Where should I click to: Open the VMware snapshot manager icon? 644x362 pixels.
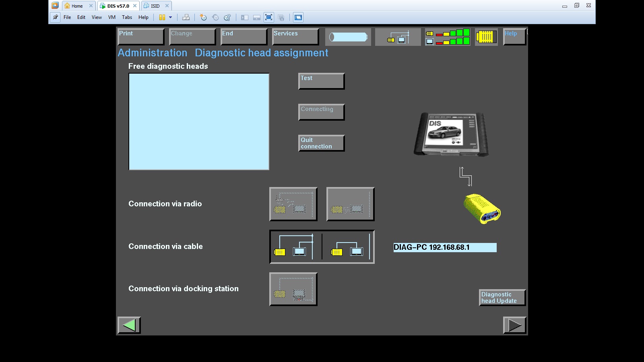pos(227,17)
